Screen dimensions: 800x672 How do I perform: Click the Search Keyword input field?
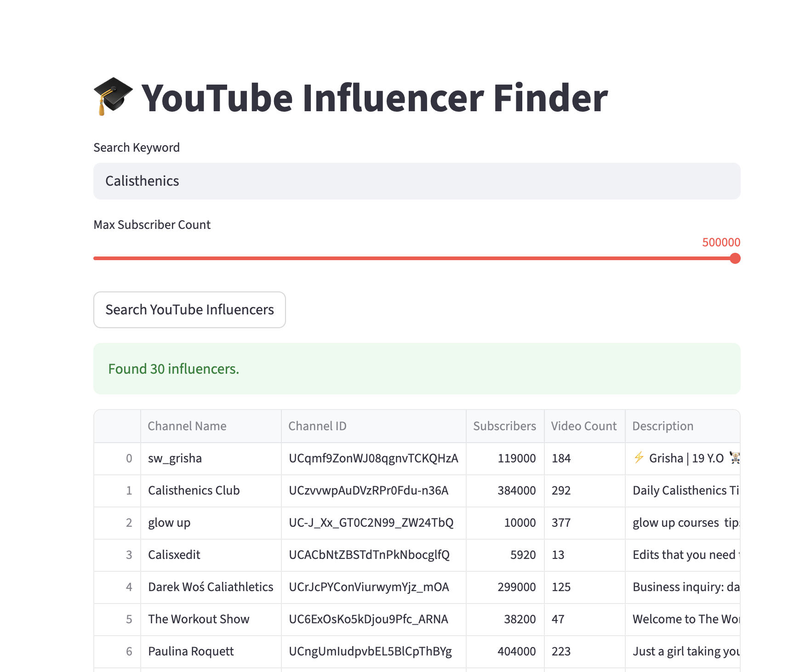[x=417, y=181]
